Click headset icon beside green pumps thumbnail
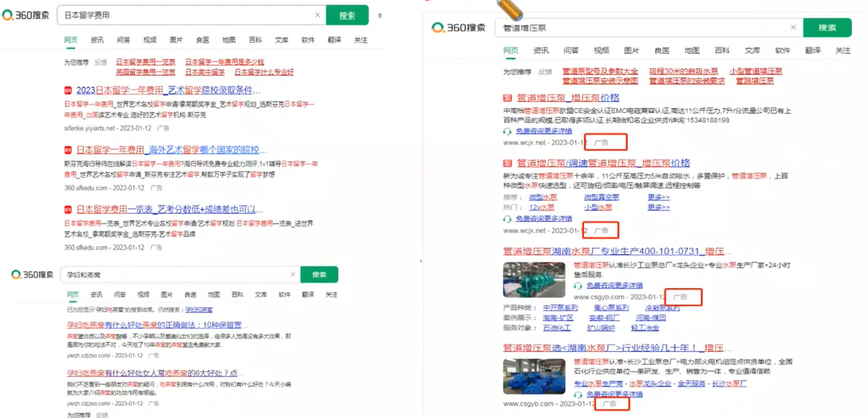The width and height of the screenshot is (868, 418). 578,286
